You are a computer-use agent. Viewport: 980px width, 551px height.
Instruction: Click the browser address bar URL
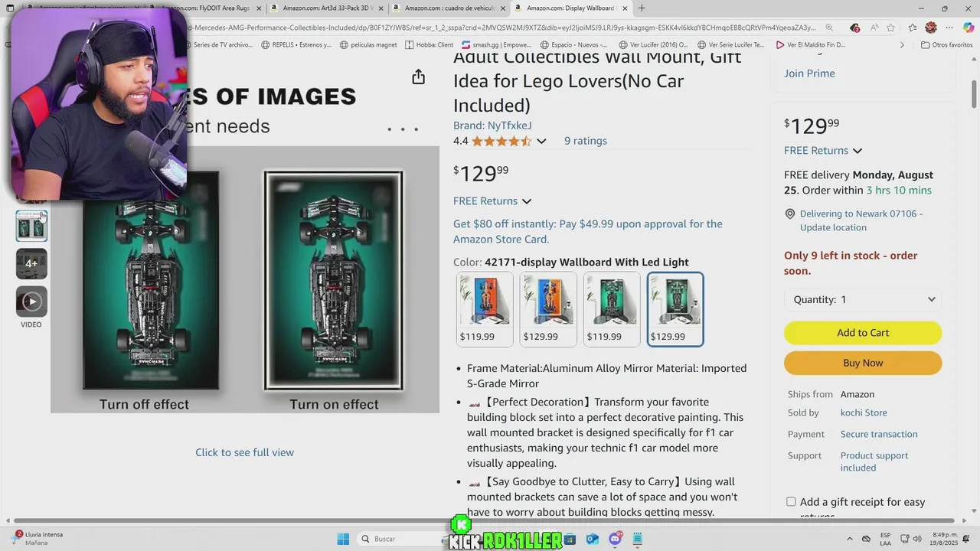501,28
